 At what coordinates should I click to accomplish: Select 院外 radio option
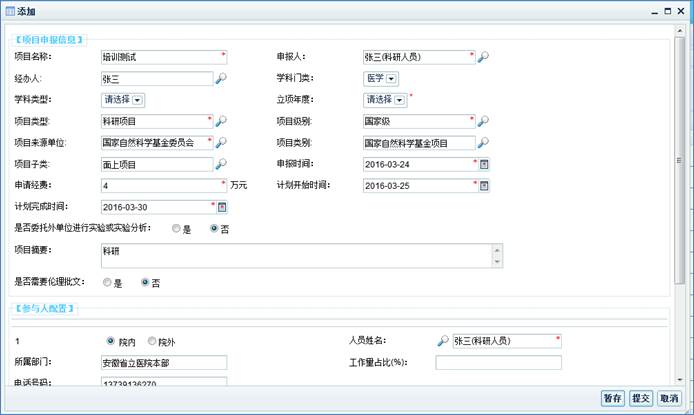(152, 341)
